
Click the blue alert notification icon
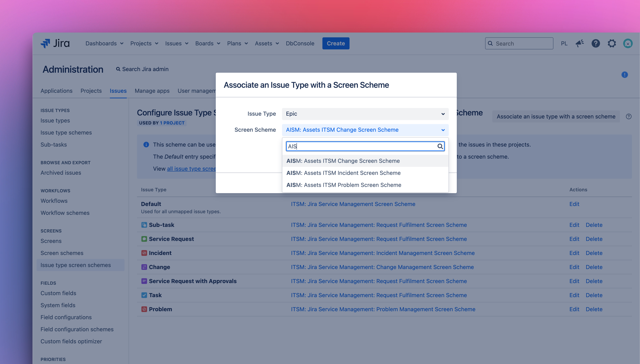(625, 75)
